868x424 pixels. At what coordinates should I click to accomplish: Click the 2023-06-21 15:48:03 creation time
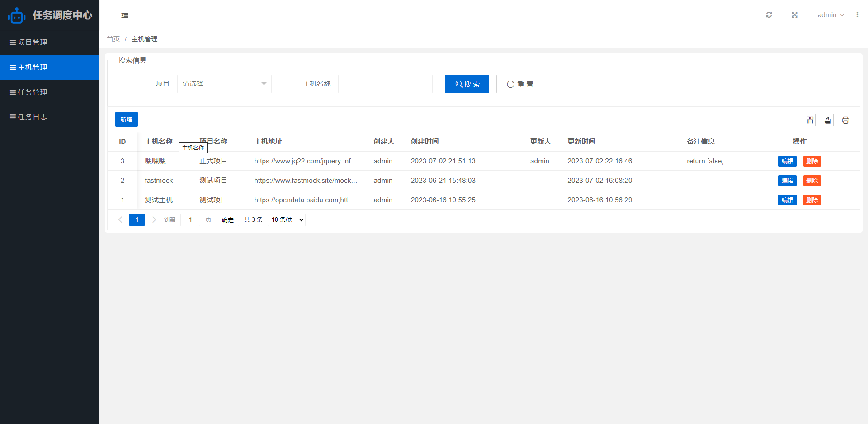[x=443, y=181]
